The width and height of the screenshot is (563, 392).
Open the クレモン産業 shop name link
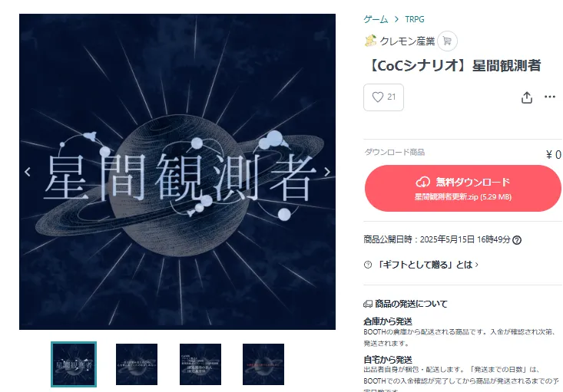[x=407, y=41]
